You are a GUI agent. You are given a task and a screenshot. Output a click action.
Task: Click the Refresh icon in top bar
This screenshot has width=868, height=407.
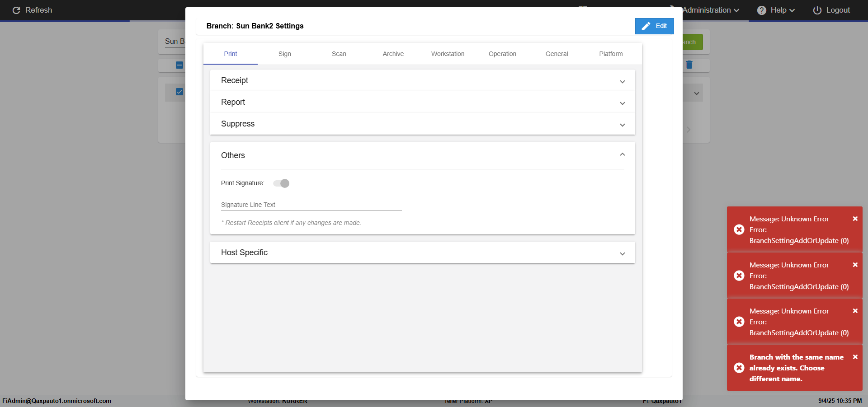16,10
